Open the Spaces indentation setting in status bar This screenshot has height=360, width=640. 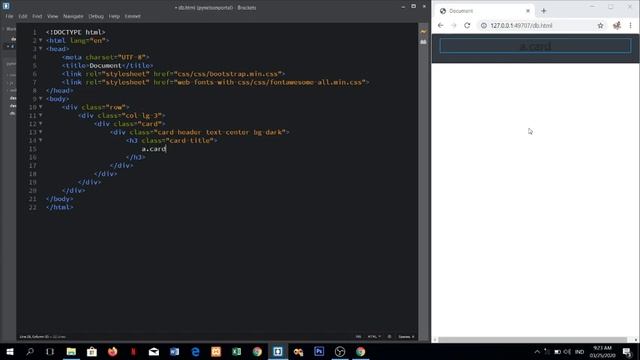[406, 337]
